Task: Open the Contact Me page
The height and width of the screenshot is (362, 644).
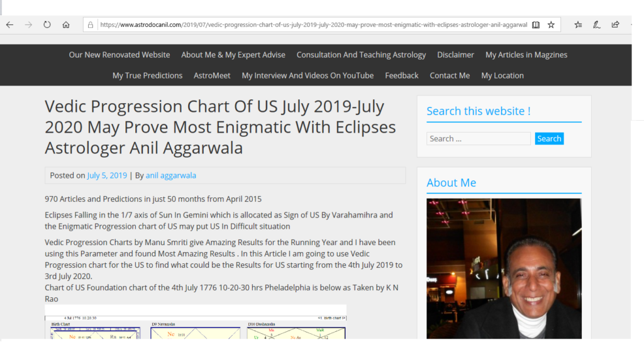Action: coord(450,75)
